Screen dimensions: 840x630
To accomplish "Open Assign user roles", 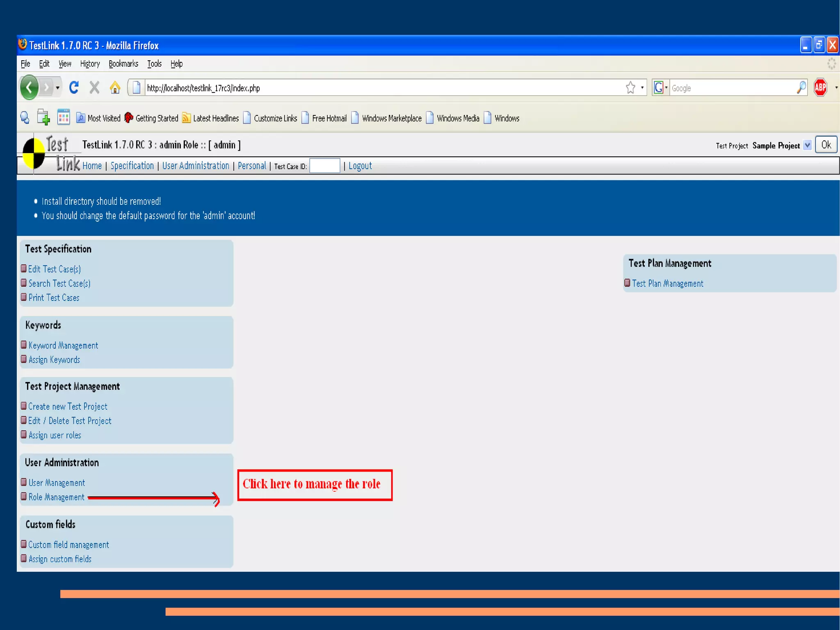I will point(55,435).
